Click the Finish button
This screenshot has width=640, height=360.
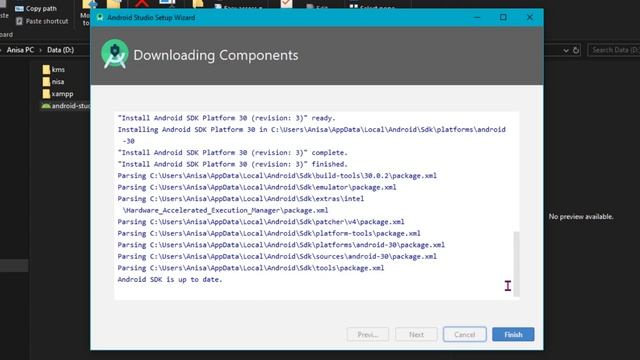click(513, 334)
